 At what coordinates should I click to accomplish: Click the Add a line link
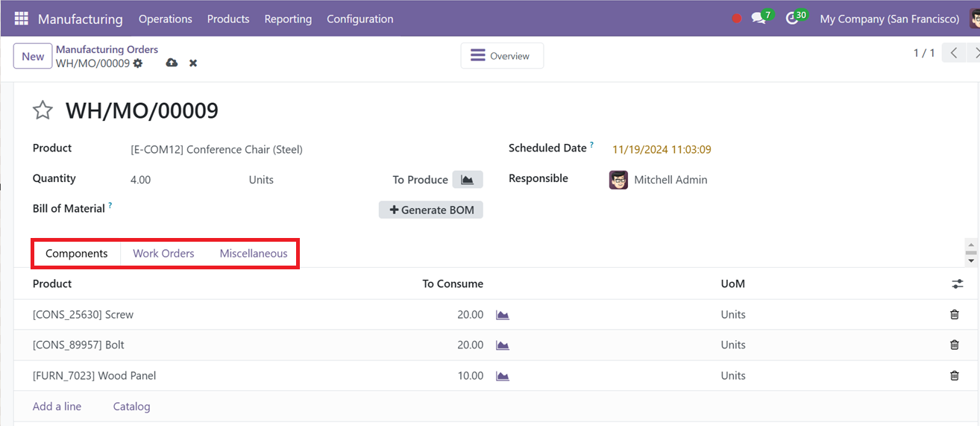(57, 407)
